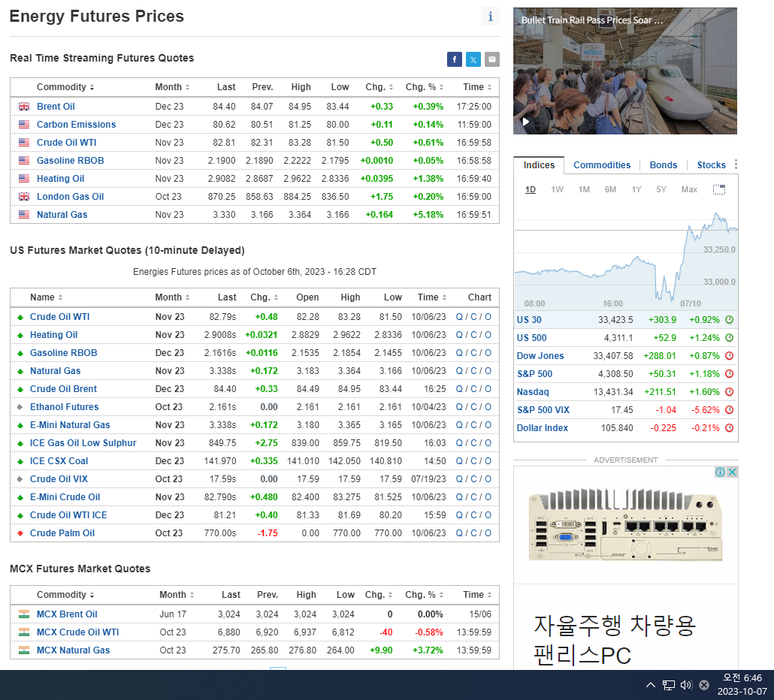Open the network icon in system tray
Image resolution: width=774 pixels, height=700 pixels.
[668, 685]
